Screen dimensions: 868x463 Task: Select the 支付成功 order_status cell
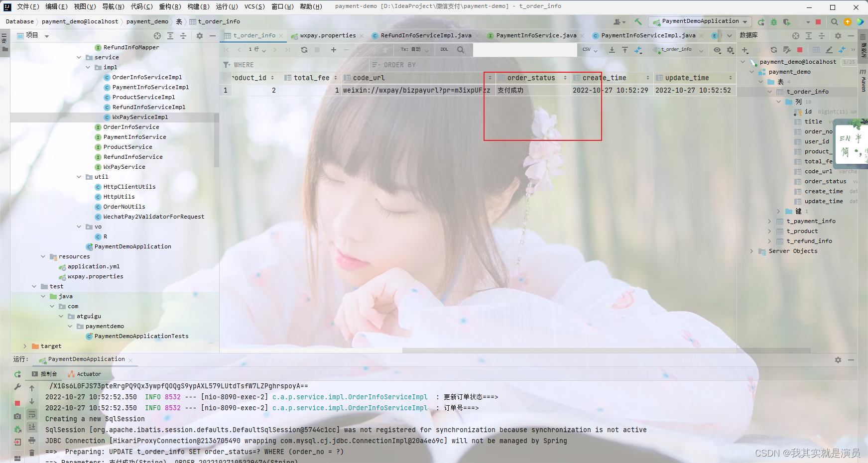coord(533,90)
